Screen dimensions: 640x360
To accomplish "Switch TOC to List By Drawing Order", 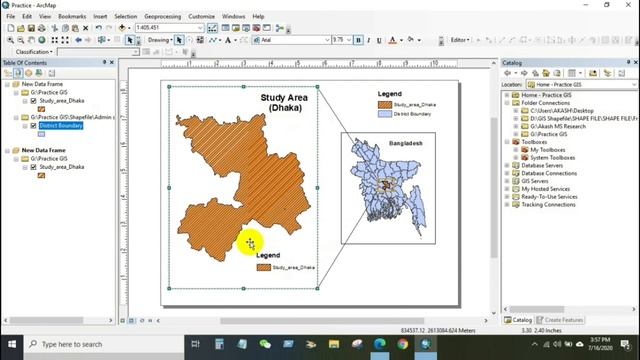I will 8,73.
